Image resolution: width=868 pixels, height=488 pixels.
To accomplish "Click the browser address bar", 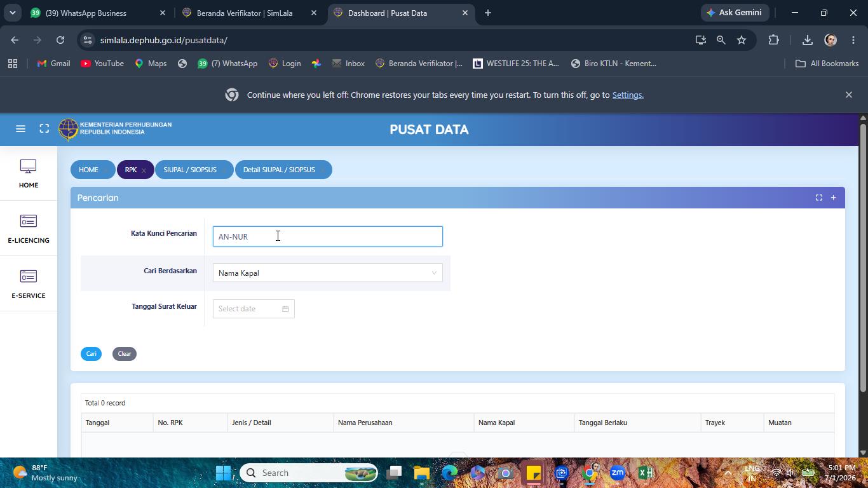I will pyautogui.click(x=394, y=40).
